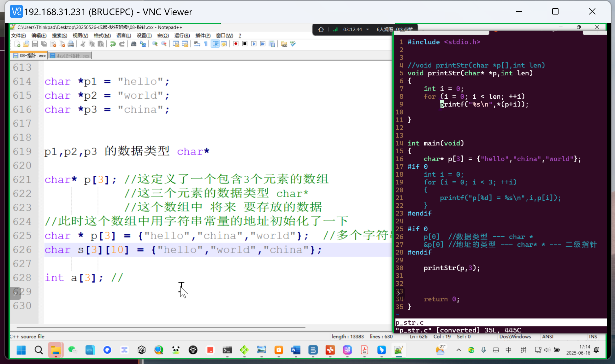The width and height of the screenshot is (615, 364).
Task: Click the horizontal scrollbar of the editor
Action: [x=161, y=327]
